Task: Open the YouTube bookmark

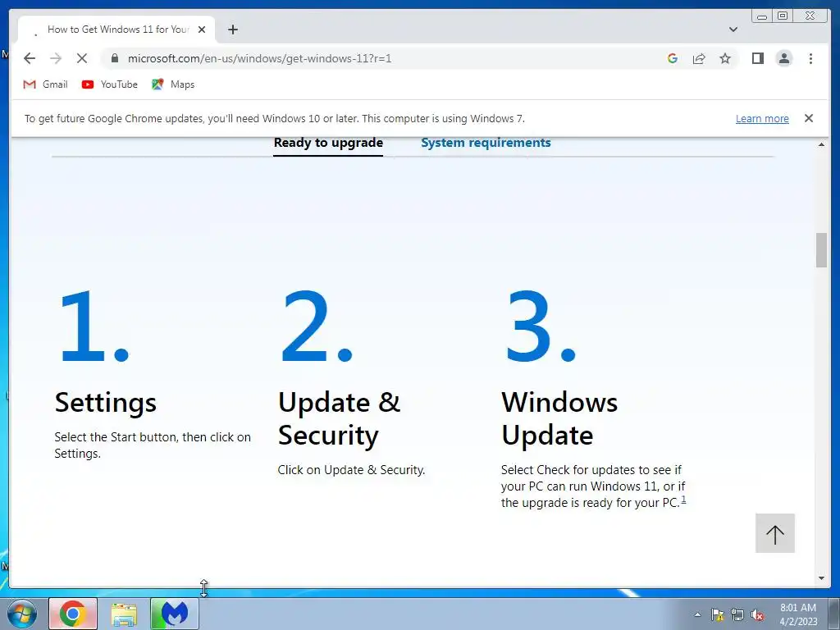Action: (x=110, y=84)
